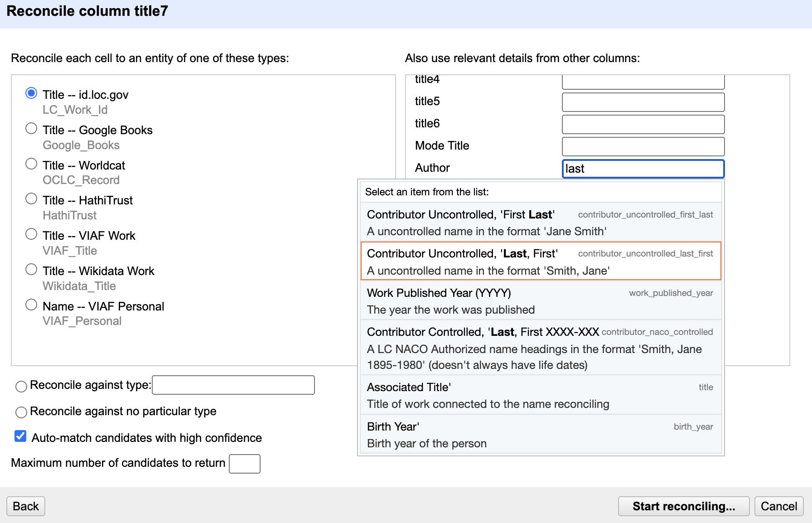Choose the Title -- Worldcat reconciliation type
This screenshot has height=523, width=812.
[x=31, y=164]
